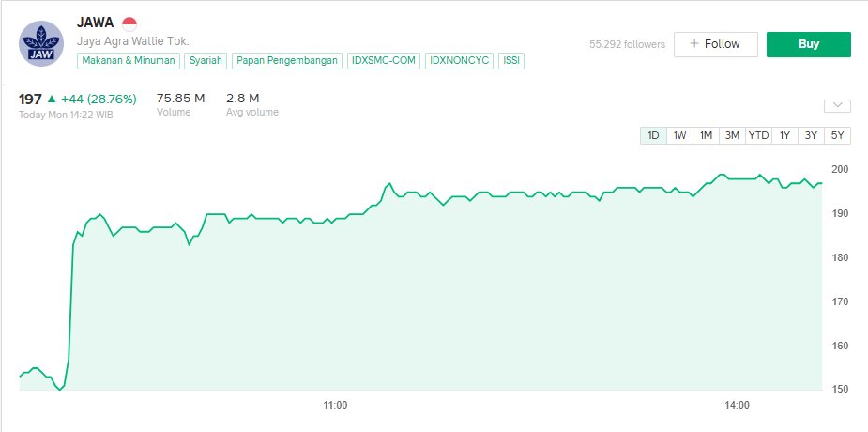868x432 pixels.
Task: Click the 55,292 followers count
Action: pos(627,44)
